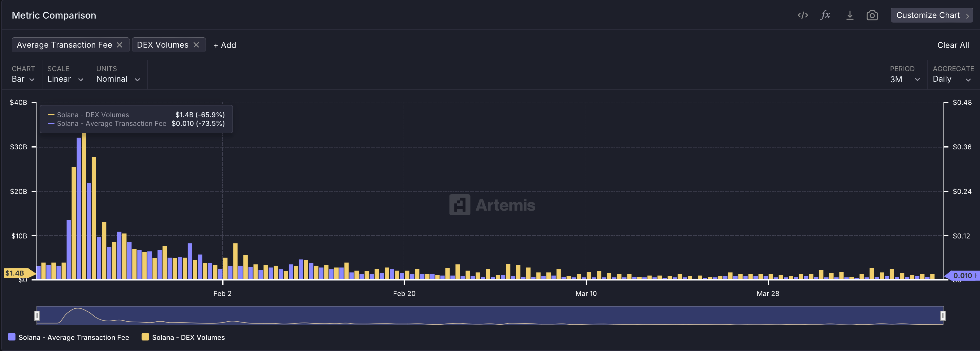Remove the DEX Volumes metric chip
980x351 pixels.
click(x=196, y=45)
